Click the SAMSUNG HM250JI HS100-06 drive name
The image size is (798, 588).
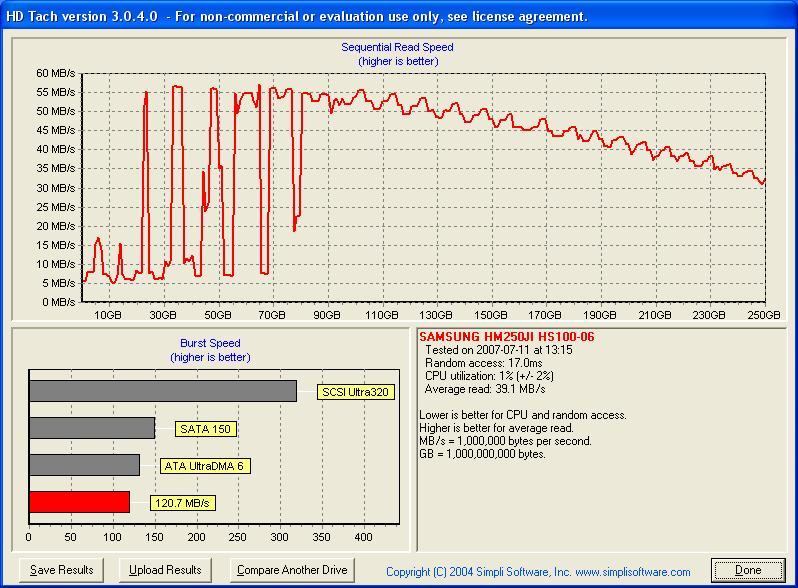(x=506, y=337)
